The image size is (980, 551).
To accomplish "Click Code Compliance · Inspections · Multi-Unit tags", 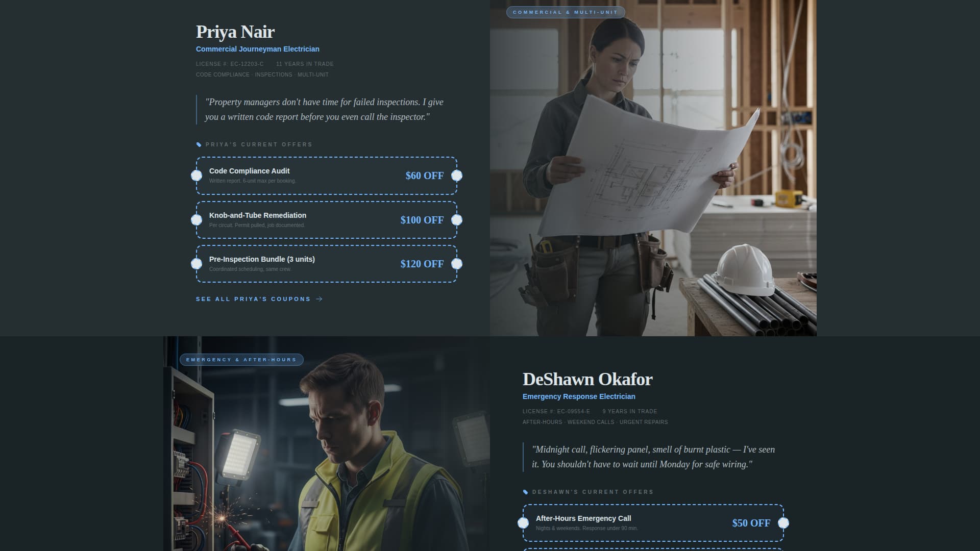I will click(x=262, y=75).
